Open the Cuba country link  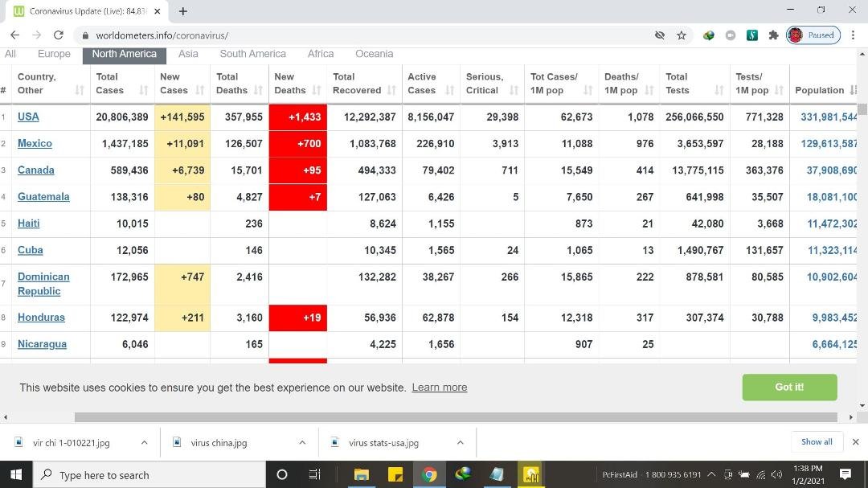(x=31, y=250)
